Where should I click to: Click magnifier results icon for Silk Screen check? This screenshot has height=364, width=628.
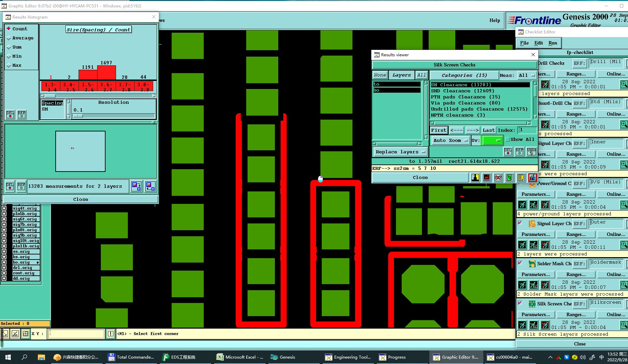624,325
